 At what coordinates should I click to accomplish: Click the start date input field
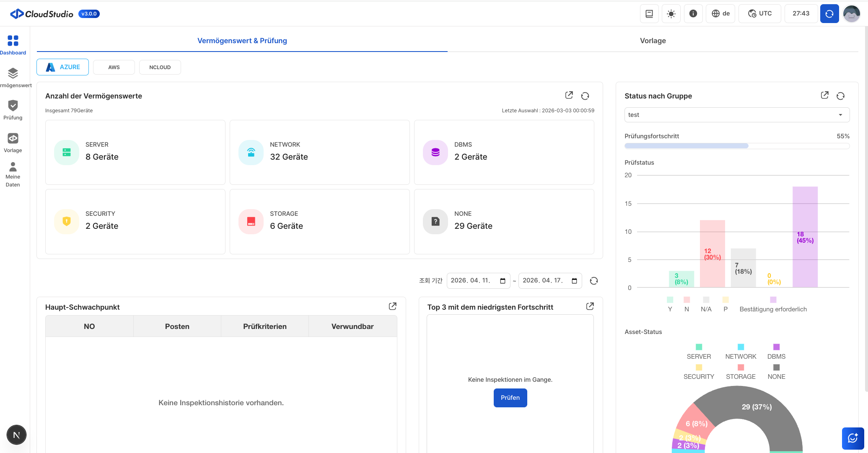474,280
